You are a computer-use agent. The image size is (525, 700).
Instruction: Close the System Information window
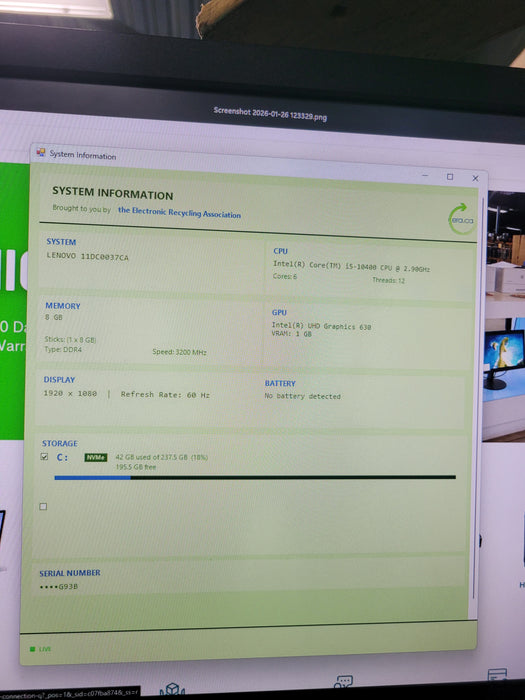pyautogui.click(x=475, y=178)
